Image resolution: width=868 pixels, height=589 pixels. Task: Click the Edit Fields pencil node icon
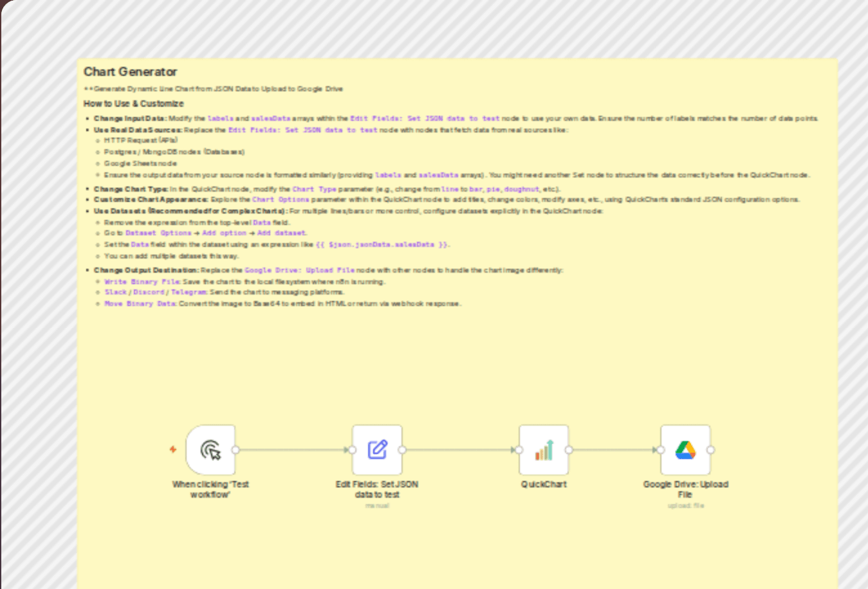[377, 449]
